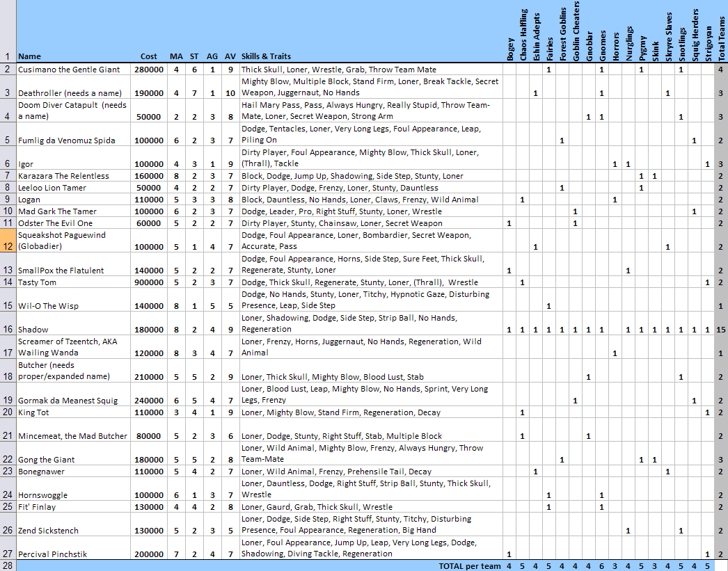Select the "Mad Gark The Tamer" cell

coord(73,211)
